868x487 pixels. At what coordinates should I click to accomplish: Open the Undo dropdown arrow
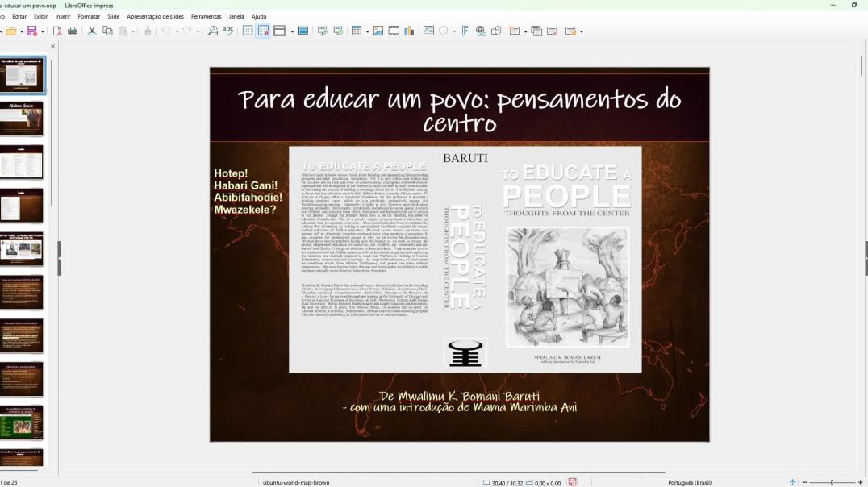coord(177,31)
